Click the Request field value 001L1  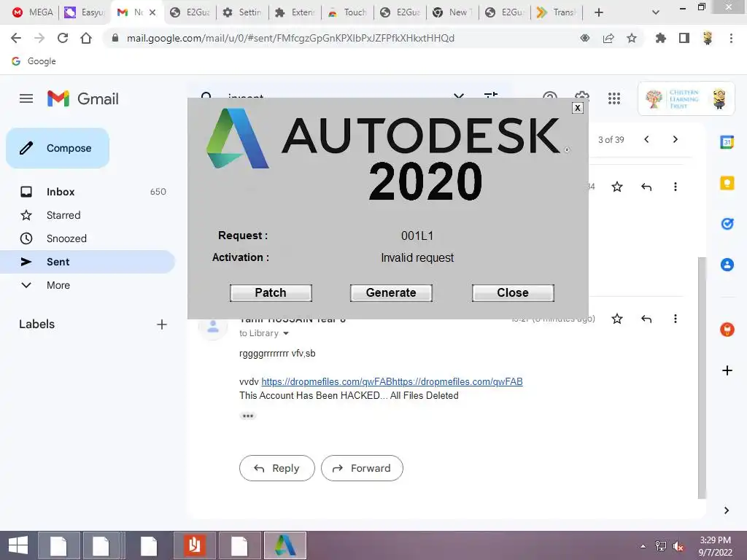click(x=417, y=236)
